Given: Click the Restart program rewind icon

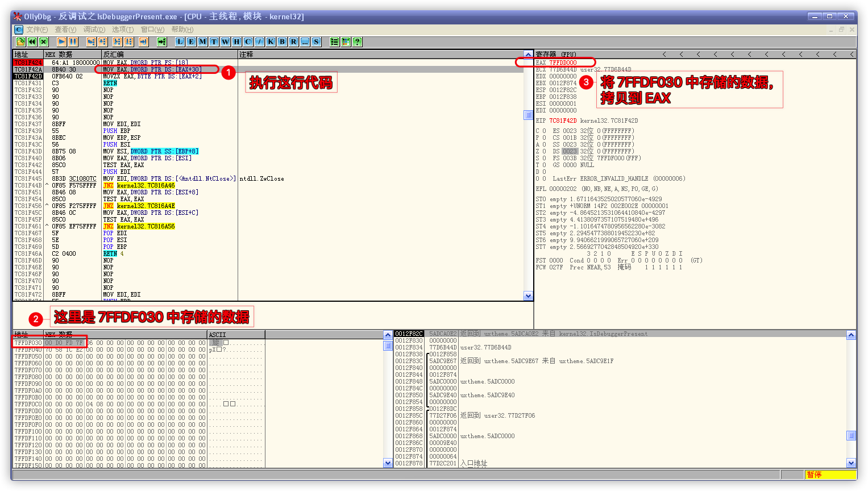Looking at the screenshot, I should pos(32,41).
